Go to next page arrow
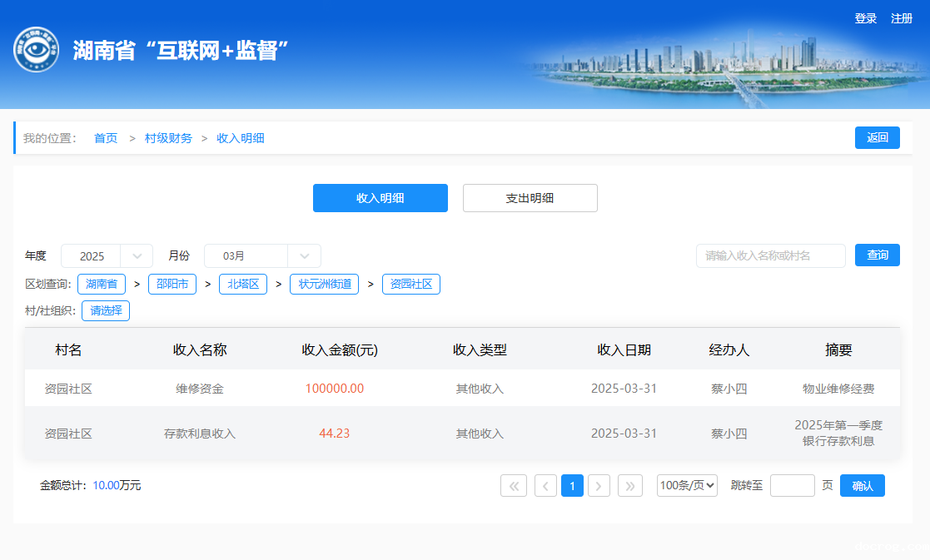930x560 pixels. pyautogui.click(x=599, y=486)
